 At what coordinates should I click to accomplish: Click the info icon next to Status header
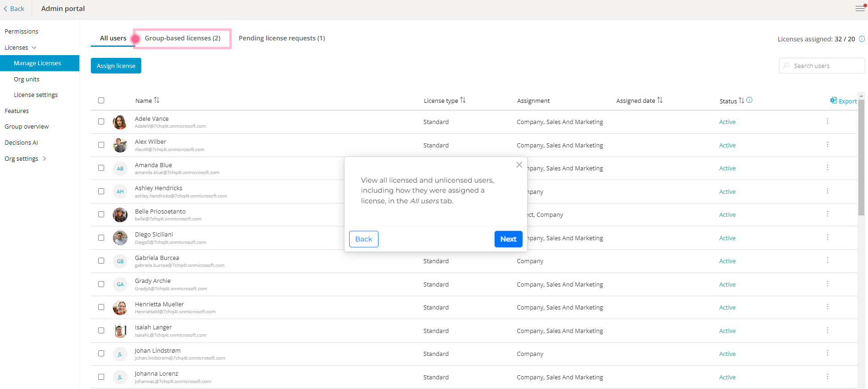pyautogui.click(x=749, y=100)
